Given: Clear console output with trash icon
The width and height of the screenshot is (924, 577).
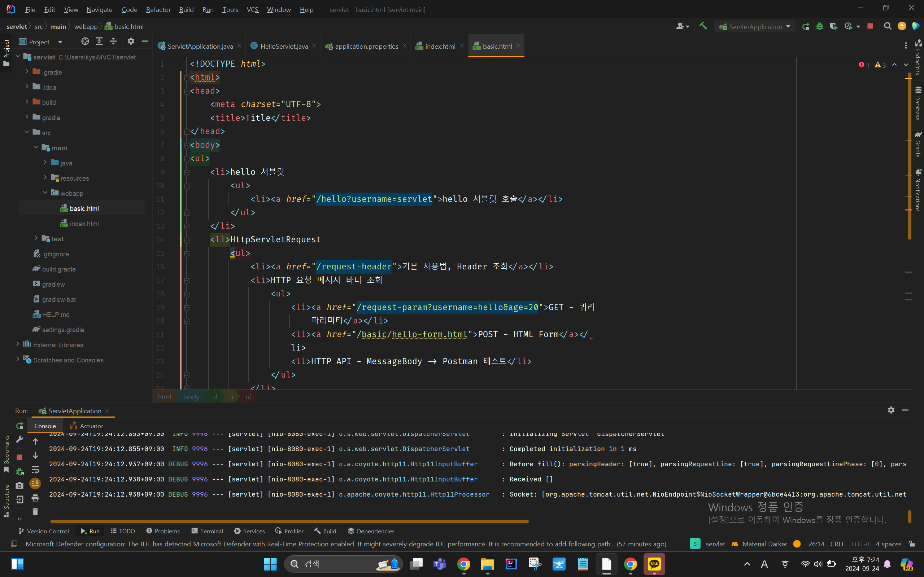Looking at the screenshot, I should pos(35,512).
